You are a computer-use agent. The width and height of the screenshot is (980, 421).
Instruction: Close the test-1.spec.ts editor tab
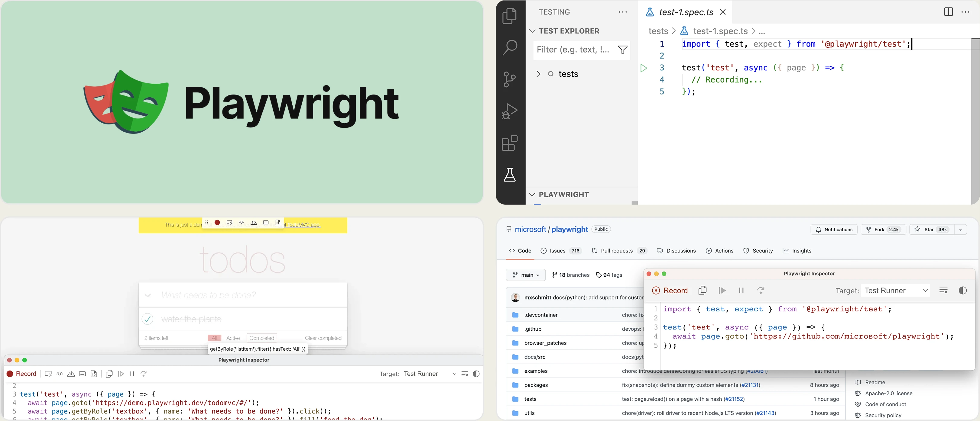(723, 12)
